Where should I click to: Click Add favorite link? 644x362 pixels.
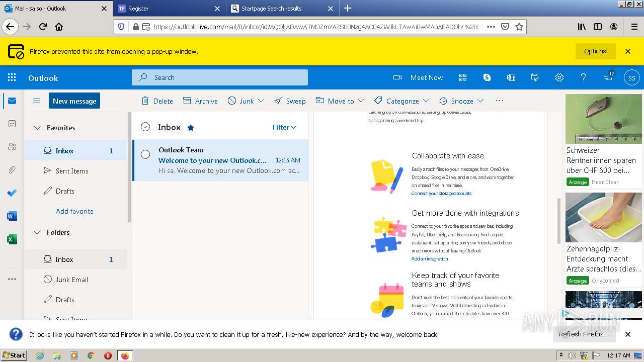74,211
